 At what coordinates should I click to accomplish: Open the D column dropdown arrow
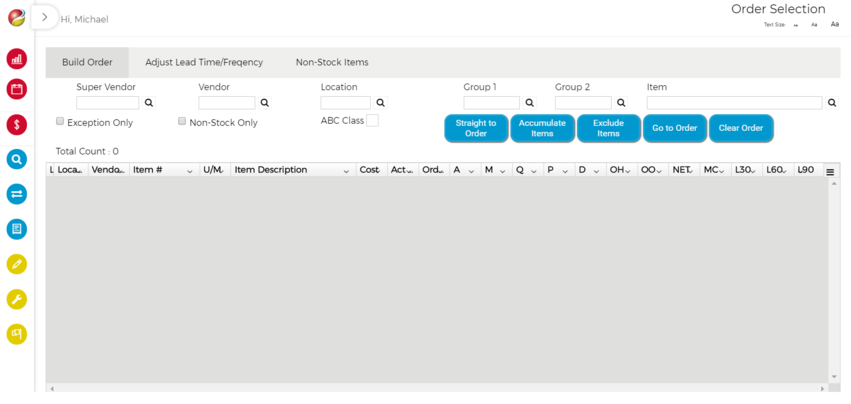(x=596, y=171)
